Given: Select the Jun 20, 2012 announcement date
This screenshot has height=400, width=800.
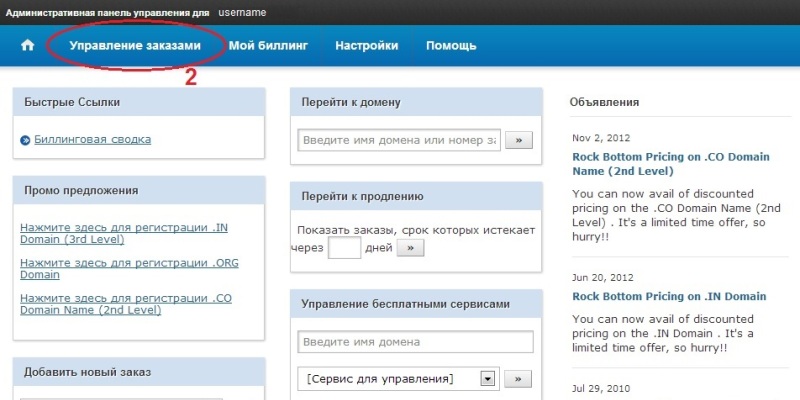Looking at the screenshot, I should (603, 278).
